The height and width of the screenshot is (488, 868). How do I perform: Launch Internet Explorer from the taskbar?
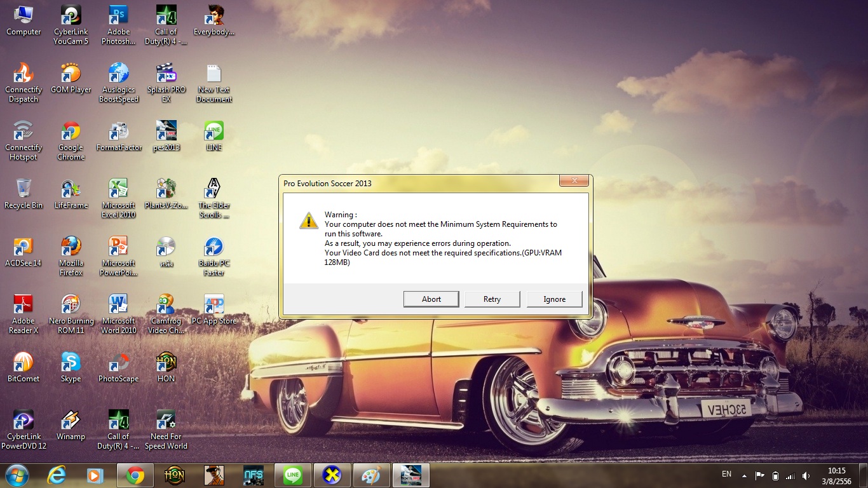pos(57,475)
